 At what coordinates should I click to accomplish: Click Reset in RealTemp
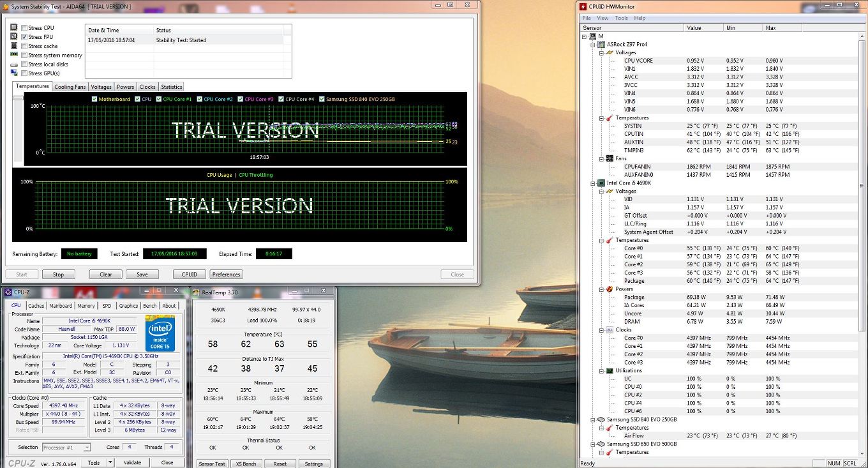coord(280,464)
